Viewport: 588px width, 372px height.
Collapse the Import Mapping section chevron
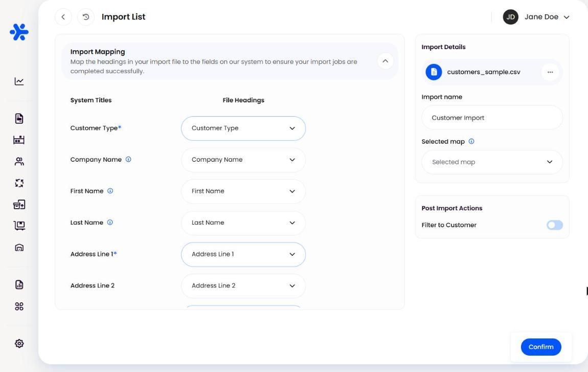point(385,61)
